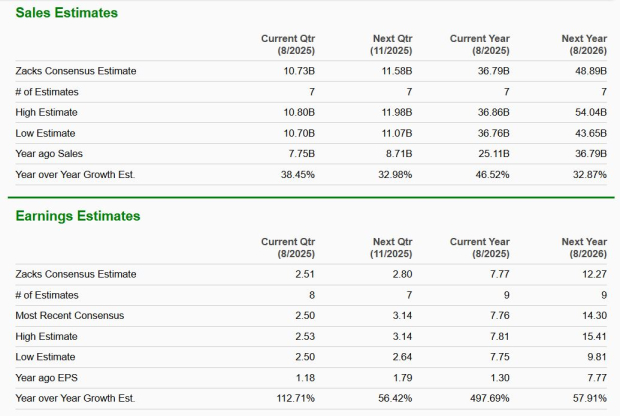Click the 12.27 next year earnings consensus
620x416 pixels.
(x=594, y=274)
